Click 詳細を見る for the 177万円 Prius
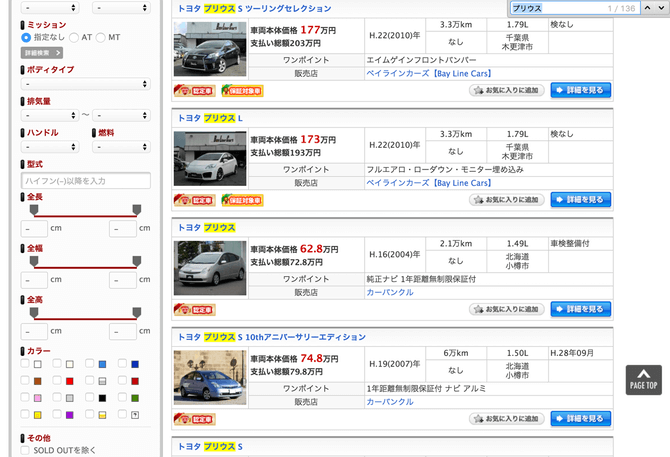 pyautogui.click(x=580, y=90)
